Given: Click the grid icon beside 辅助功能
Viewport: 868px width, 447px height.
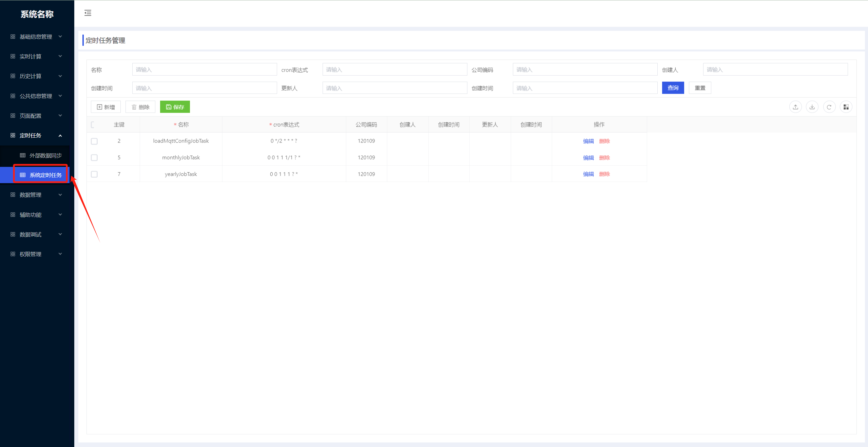Looking at the screenshot, I should tap(13, 215).
